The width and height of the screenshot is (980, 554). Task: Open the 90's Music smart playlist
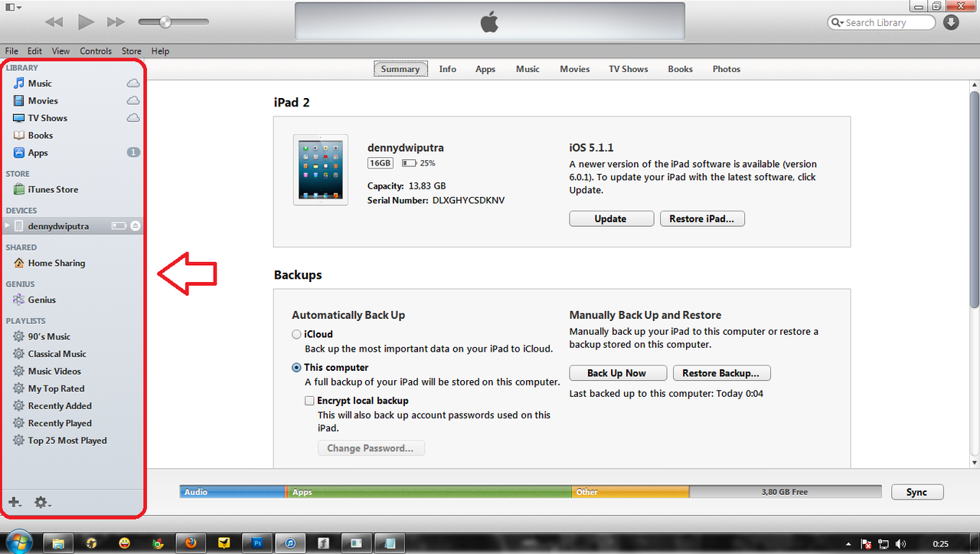[x=49, y=337]
